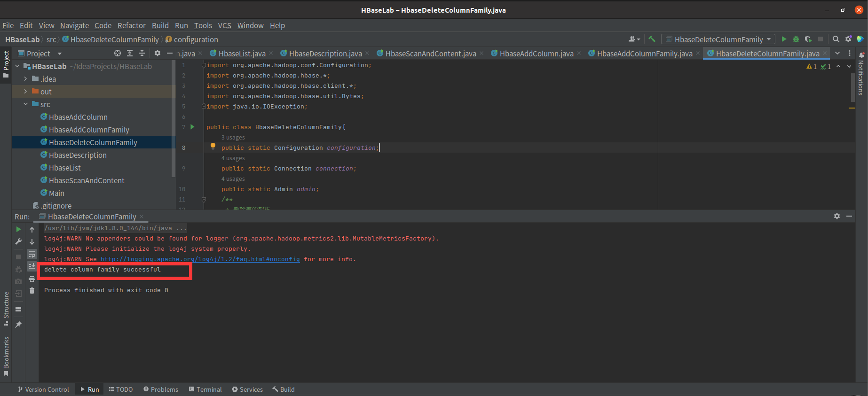Click run gutter icon beside class declaration

(192, 127)
